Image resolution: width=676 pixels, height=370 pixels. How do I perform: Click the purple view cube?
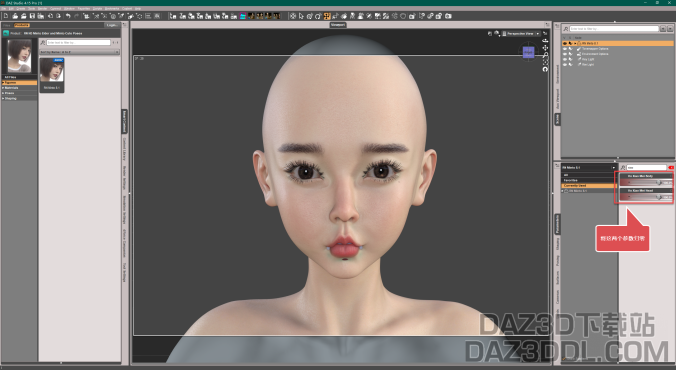tap(529, 53)
